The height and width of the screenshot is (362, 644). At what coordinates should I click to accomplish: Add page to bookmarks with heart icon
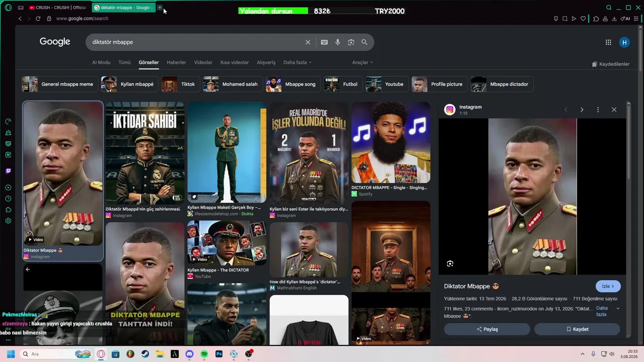(583, 19)
